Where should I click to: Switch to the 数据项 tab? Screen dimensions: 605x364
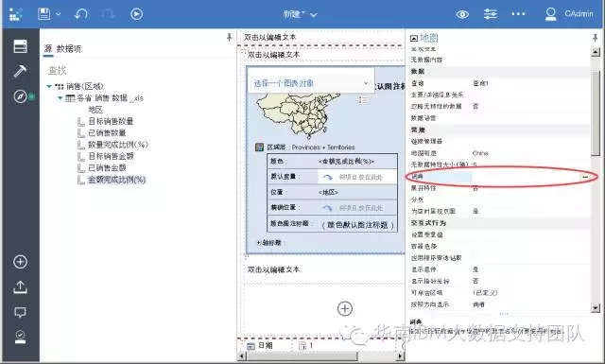(x=69, y=48)
